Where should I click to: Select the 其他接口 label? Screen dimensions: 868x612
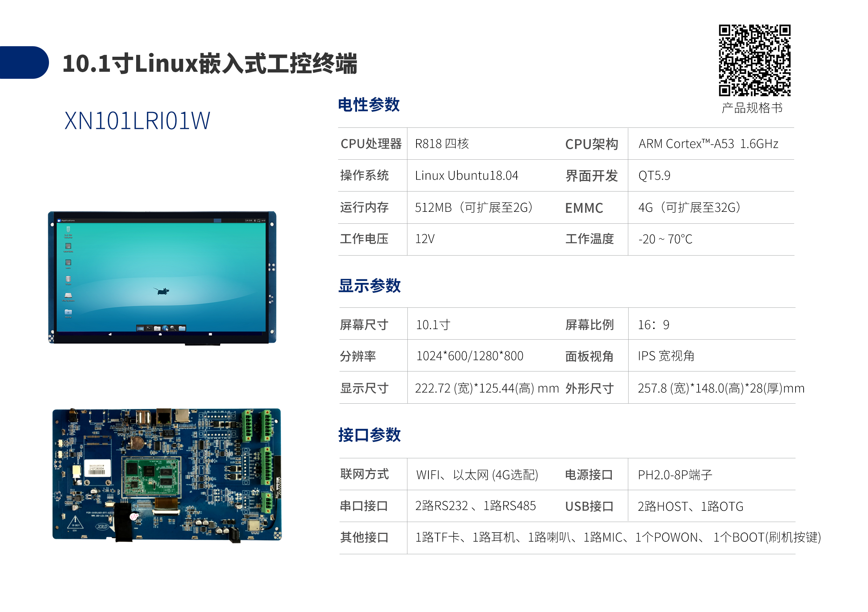click(x=364, y=538)
